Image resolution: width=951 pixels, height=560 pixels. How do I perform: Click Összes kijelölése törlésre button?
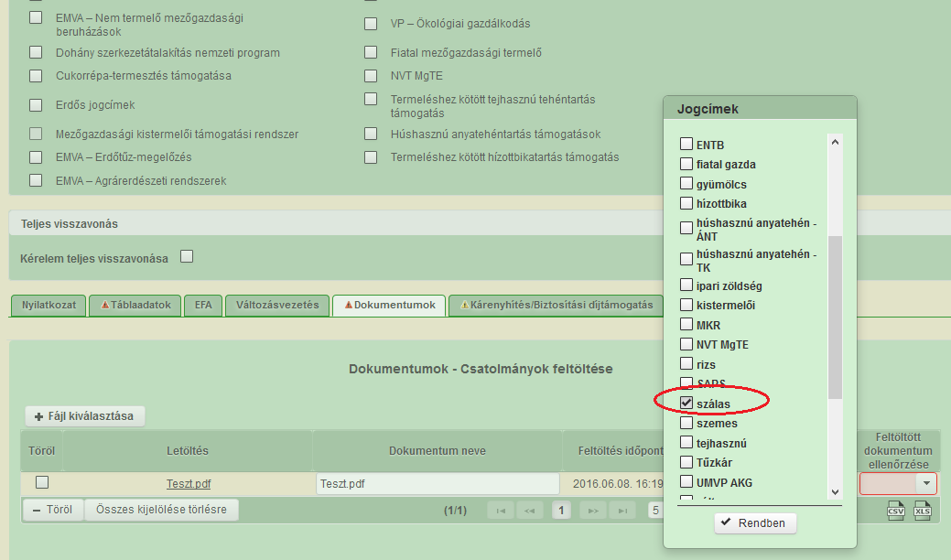tap(161, 510)
